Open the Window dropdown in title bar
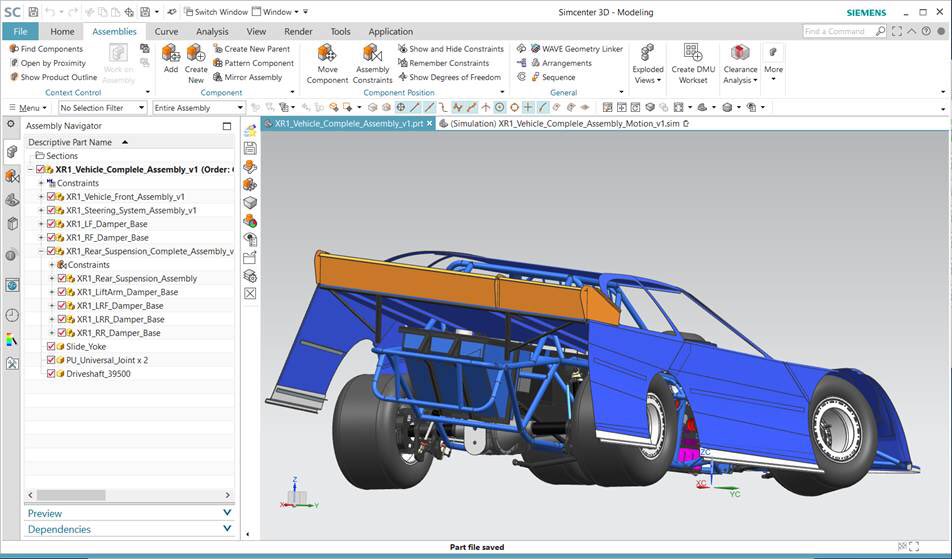This screenshot has width=952, height=559. pos(275,12)
